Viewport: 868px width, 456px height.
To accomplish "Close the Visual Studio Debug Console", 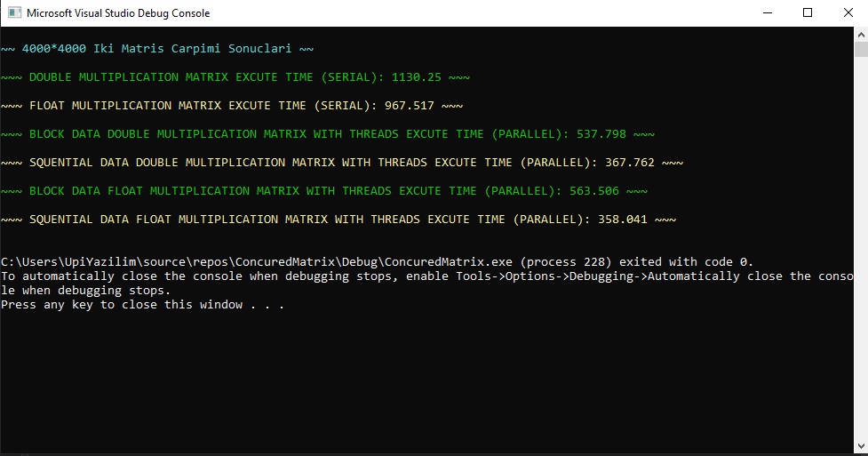I will click(848, 13).
